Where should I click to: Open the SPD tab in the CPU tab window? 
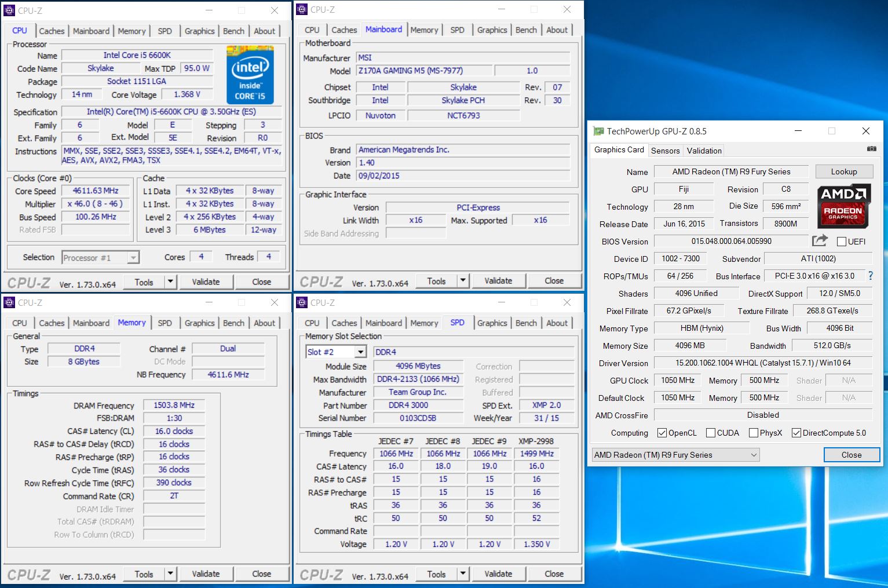tap(165, 31)
